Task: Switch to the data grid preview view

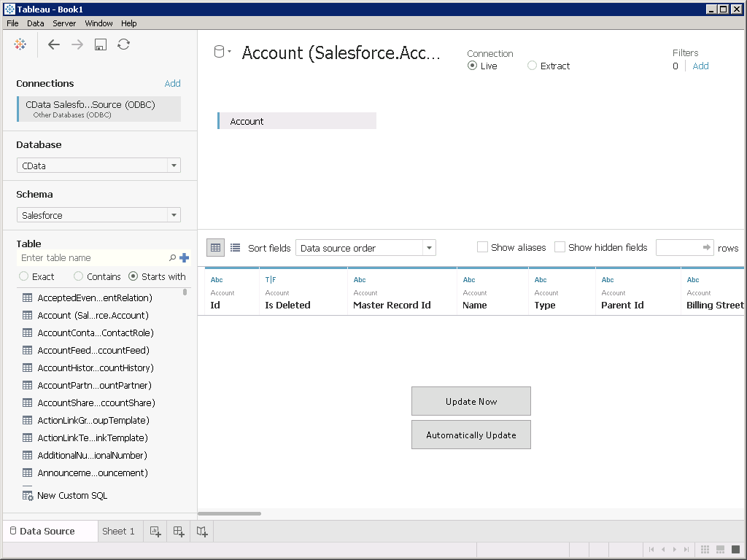Action: (215, 248)
